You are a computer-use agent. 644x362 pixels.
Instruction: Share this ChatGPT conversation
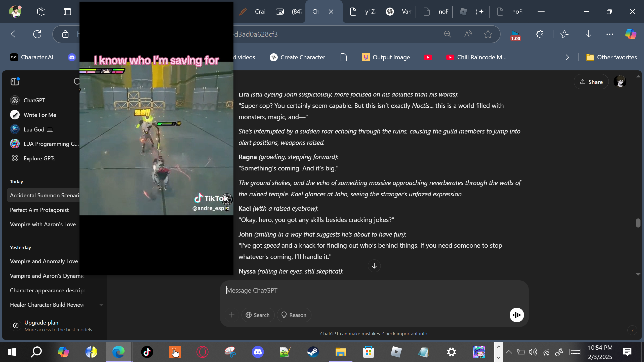tap(591, 82)
